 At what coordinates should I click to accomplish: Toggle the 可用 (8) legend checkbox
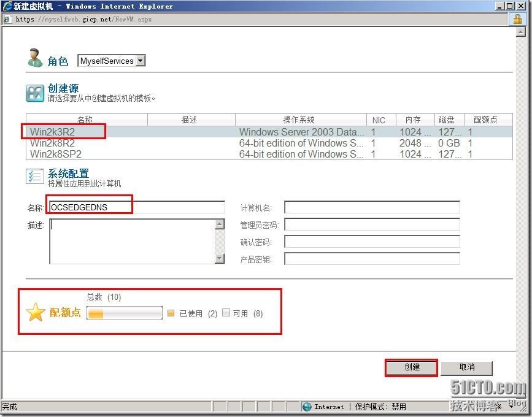click(225, 313)
